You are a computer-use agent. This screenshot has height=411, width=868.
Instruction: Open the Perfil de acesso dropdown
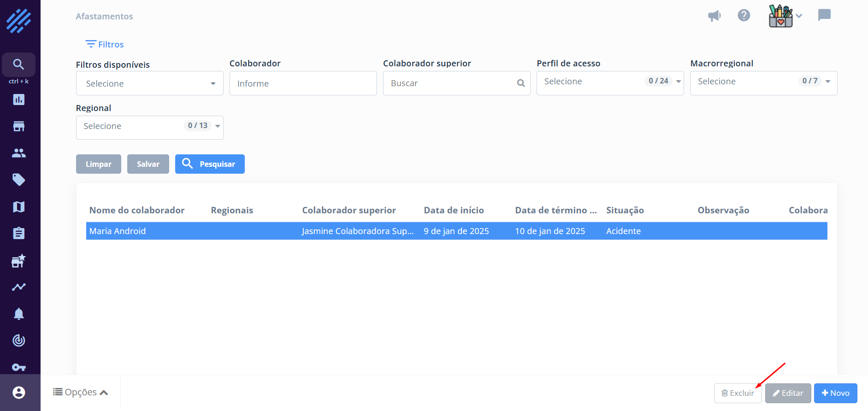click(610, 83)
